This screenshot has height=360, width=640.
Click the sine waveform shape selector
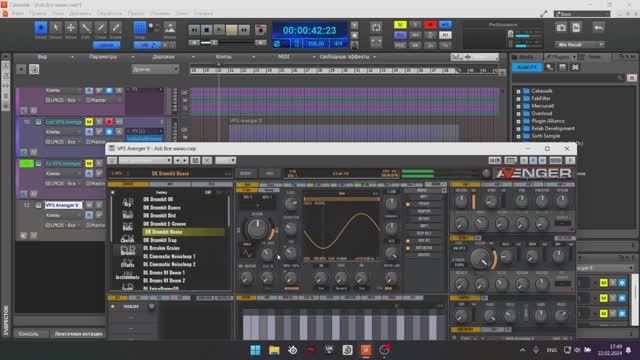click(247, 253)
